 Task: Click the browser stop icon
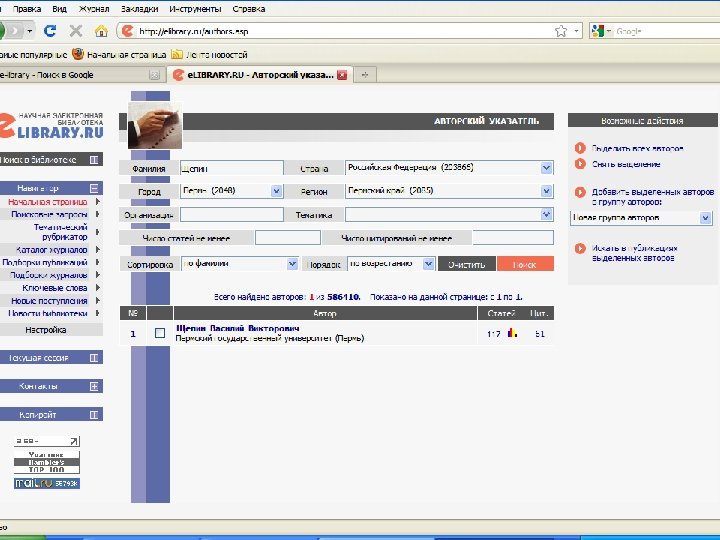click(x=75, y=31)
